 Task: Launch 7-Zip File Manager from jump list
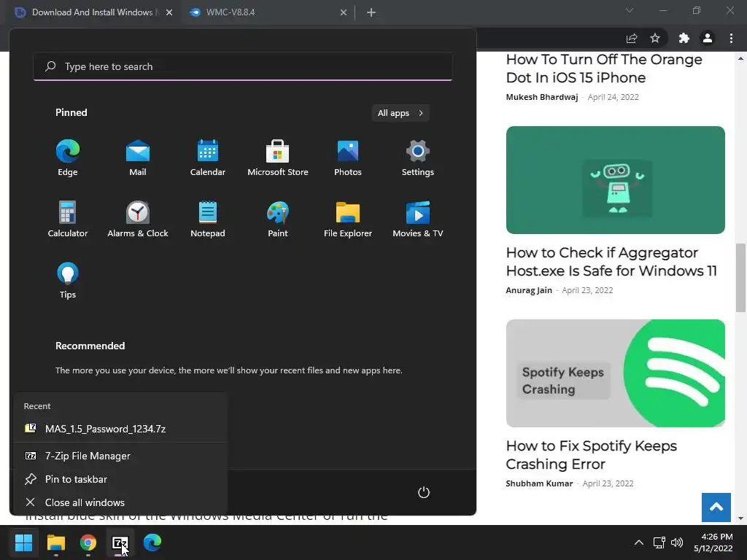pyautogui.click(x=120, y=456)
